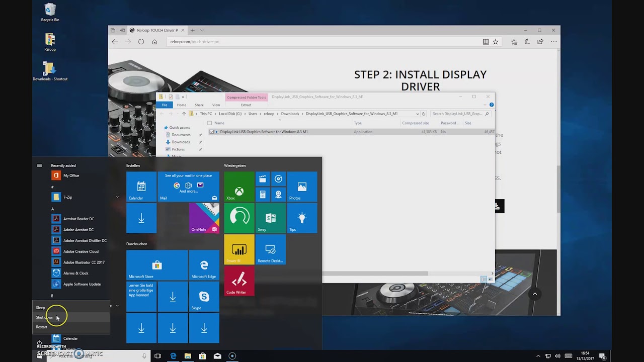Open File Explorer from the taskbar
The height and width of the screenshot is (362, 644).
click(188, 356)
